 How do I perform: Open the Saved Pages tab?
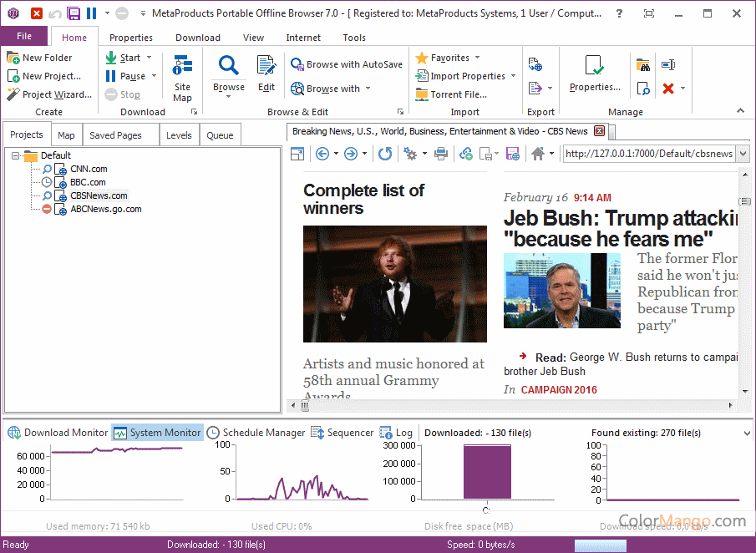point(115,135)
